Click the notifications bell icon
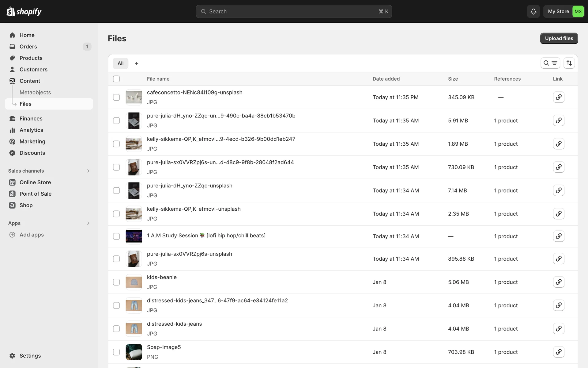 pyautogui.click(x=533, y=11)
